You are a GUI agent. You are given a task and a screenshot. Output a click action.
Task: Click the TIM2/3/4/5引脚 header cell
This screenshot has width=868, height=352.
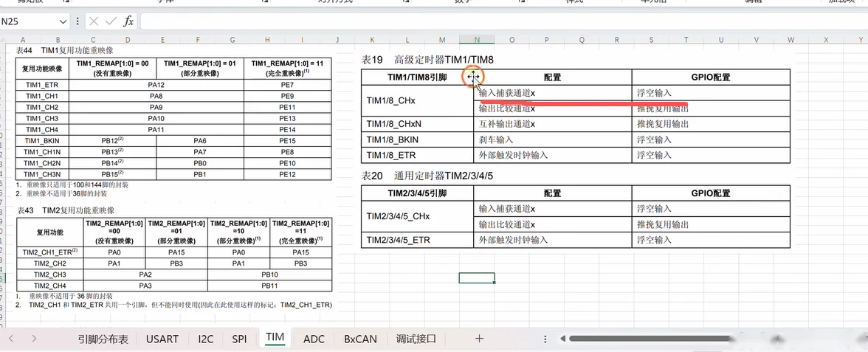[x=417, y=193]
